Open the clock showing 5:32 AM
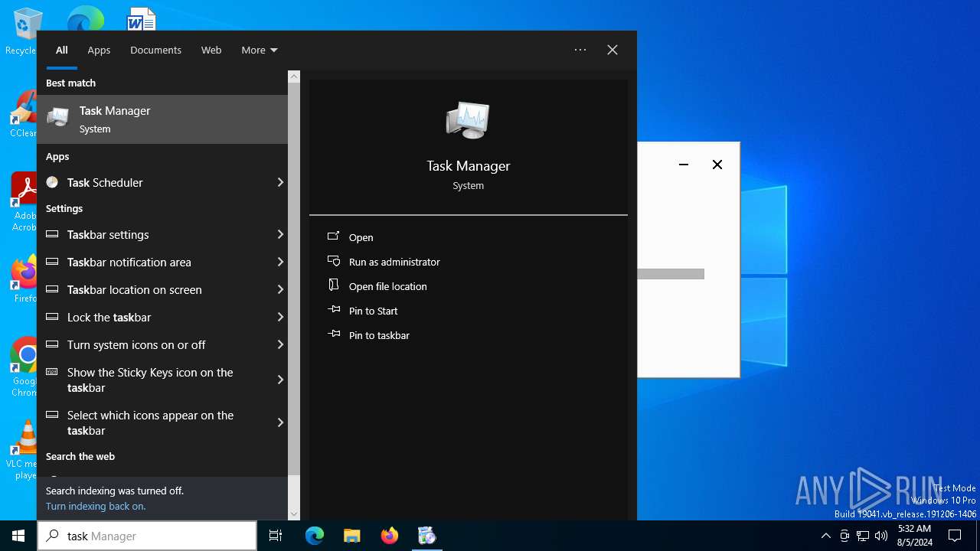Image resolution: width=980 pixels, height=551 pixels. (x=914, y=536)
